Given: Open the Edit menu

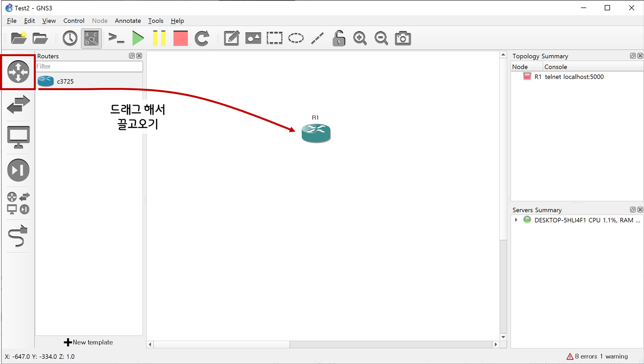Looking at the screenshot, I should tap(29, 21).
